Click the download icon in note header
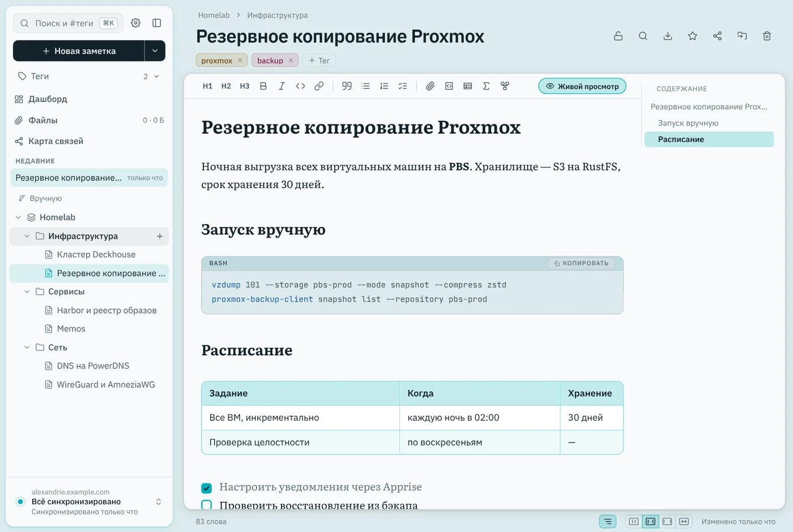793x532 pixels. pos(668,36)
